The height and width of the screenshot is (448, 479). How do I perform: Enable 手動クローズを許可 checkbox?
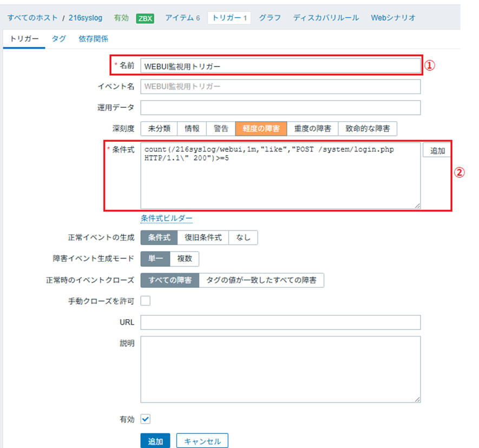tap(146, 301)
